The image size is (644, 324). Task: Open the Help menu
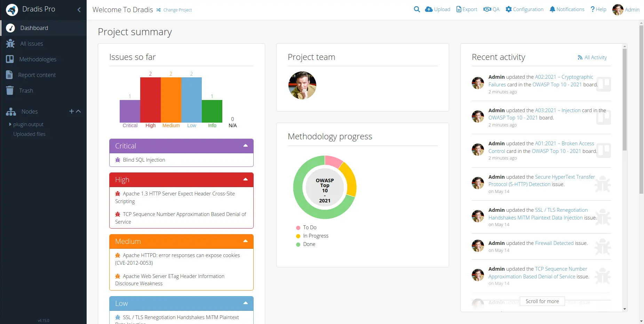click(x=598, y=9)
